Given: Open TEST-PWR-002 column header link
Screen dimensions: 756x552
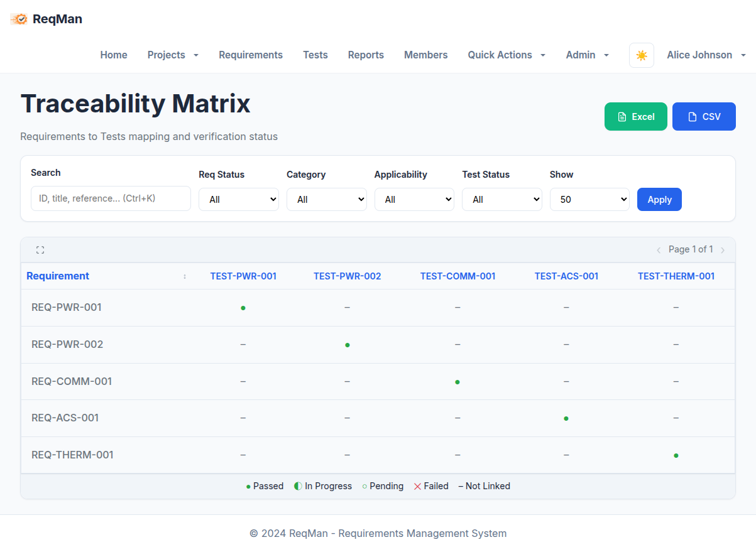Looking at the screenshot, I should [348, 276].
